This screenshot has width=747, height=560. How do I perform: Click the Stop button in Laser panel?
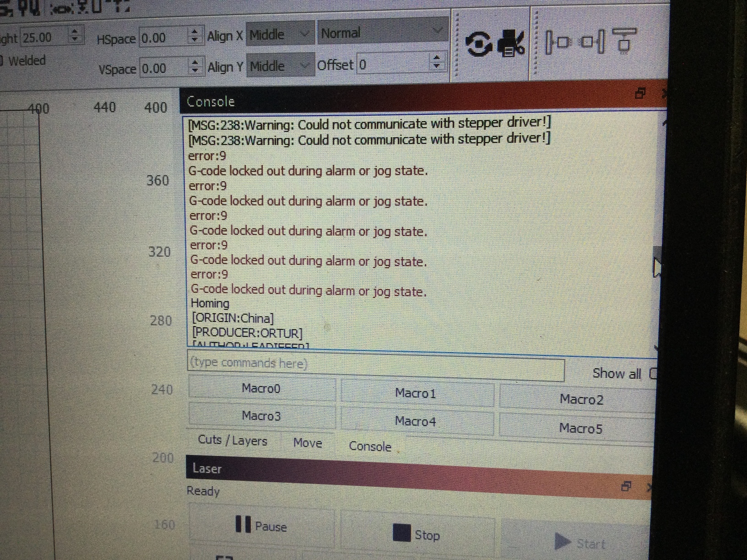pos(417,534)
